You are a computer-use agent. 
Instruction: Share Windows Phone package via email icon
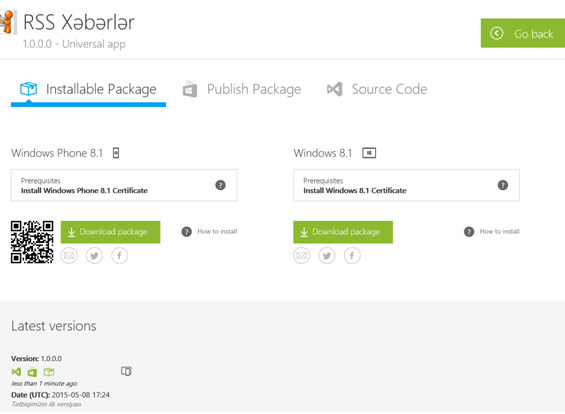click(x=69, y=256)
